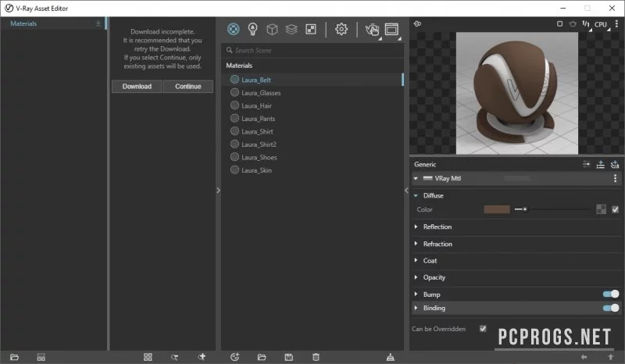Click the Search Scene field
This screenshot has width=625, height=364.
(313, 50)
